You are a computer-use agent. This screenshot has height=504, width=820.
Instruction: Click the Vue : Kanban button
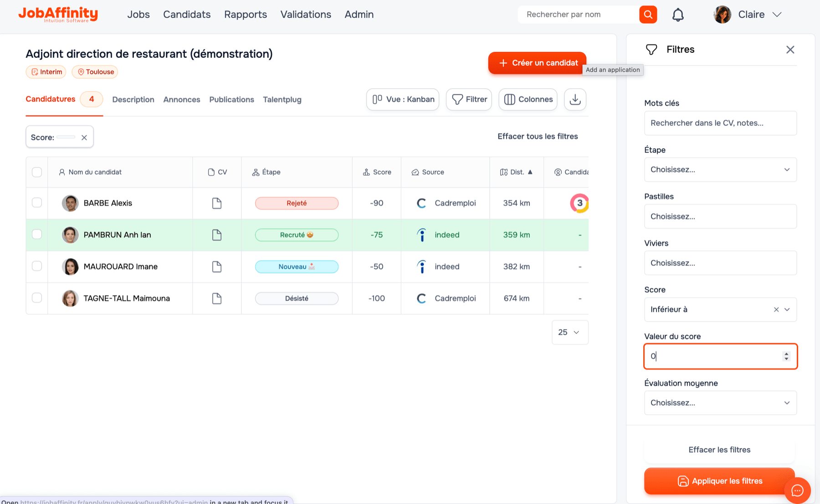click(x=403, y=99)
